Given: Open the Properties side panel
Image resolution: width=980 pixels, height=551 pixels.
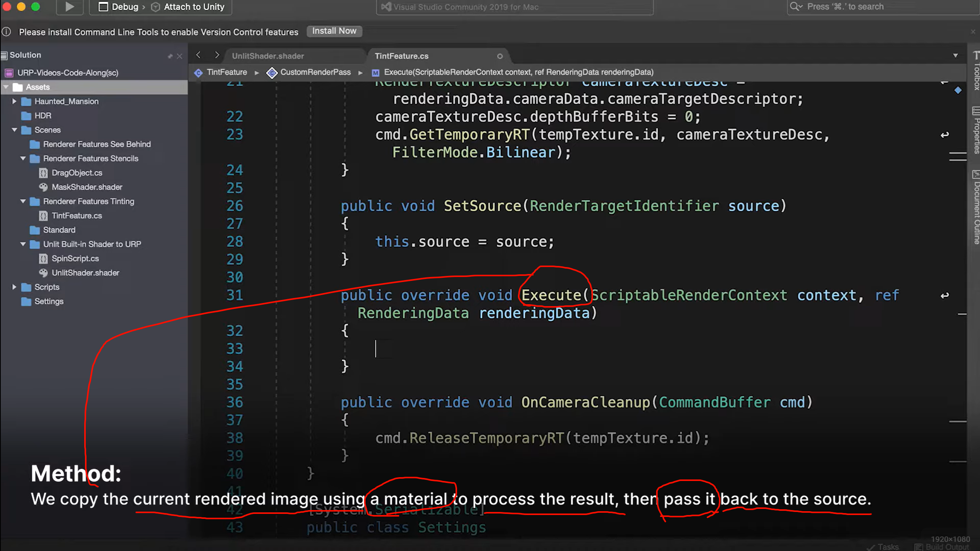Looking at the screenshot, I should pos(976,130).
